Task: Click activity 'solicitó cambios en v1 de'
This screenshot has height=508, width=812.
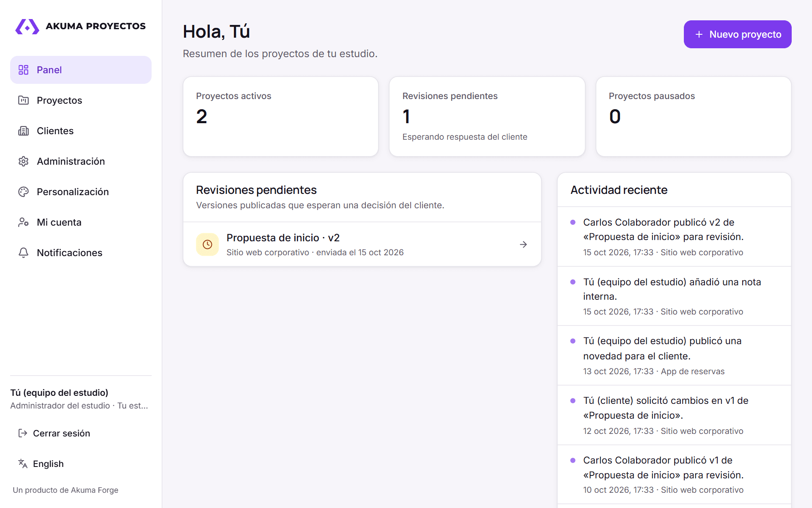Action: coord(674,415)
